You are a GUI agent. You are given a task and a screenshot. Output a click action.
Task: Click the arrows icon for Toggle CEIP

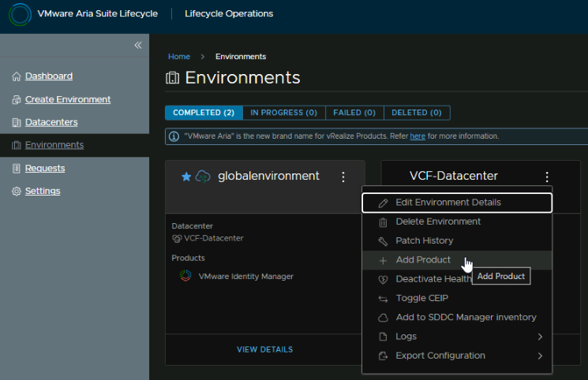[383, 299]
